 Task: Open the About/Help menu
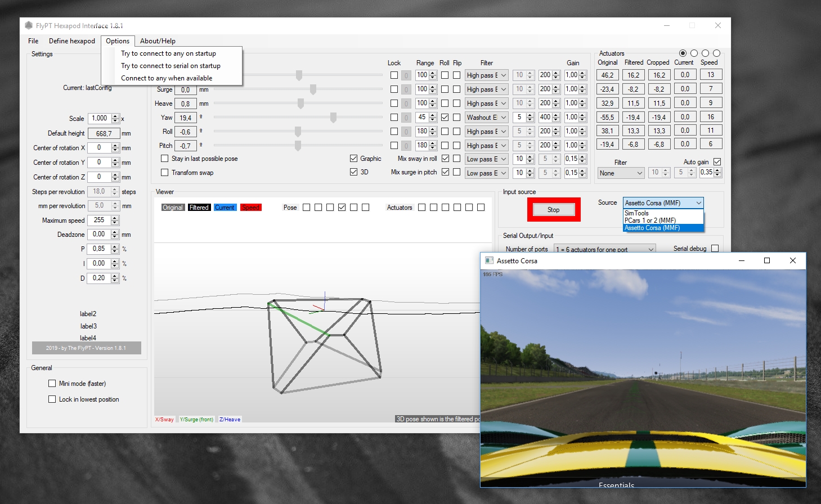click(x=158, y=41)
